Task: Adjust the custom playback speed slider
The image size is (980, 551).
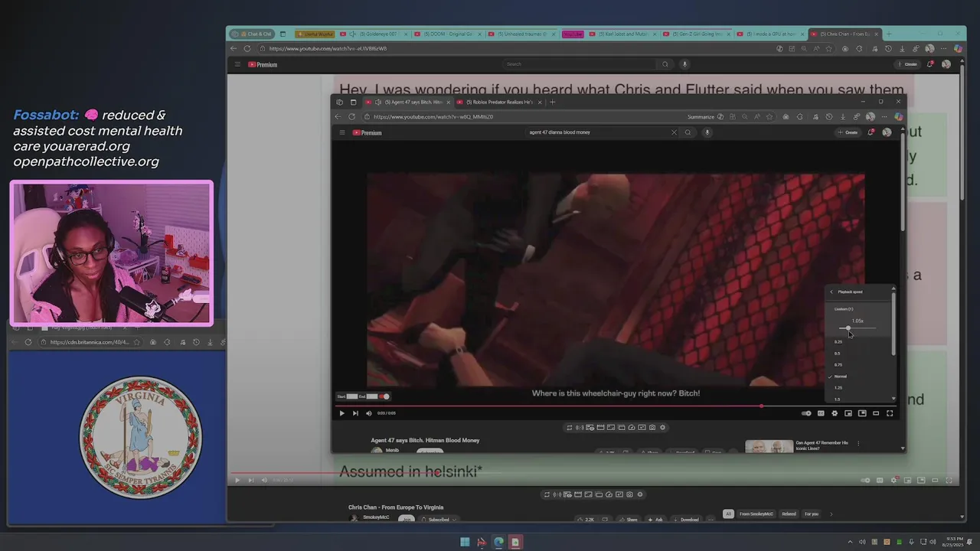Action: 857,328
